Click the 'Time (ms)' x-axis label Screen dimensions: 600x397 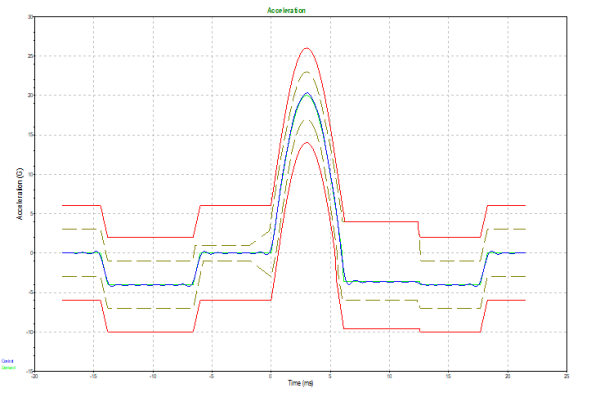click(x=300, y=383)
